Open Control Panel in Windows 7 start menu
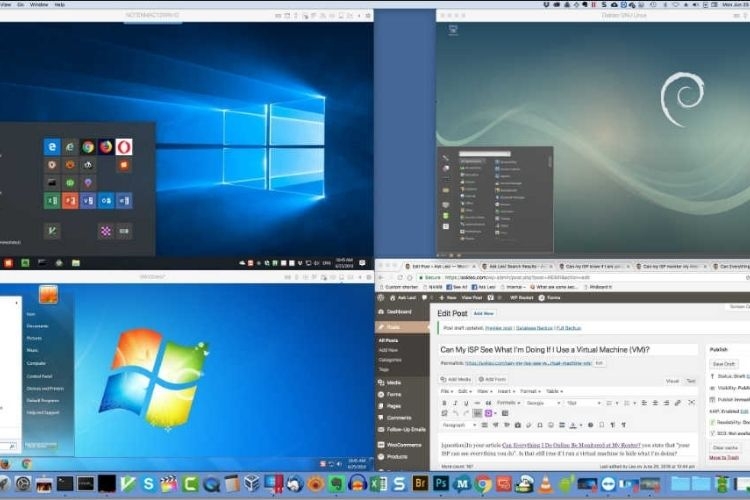This screenshot has width=750, height=500. 39,376
